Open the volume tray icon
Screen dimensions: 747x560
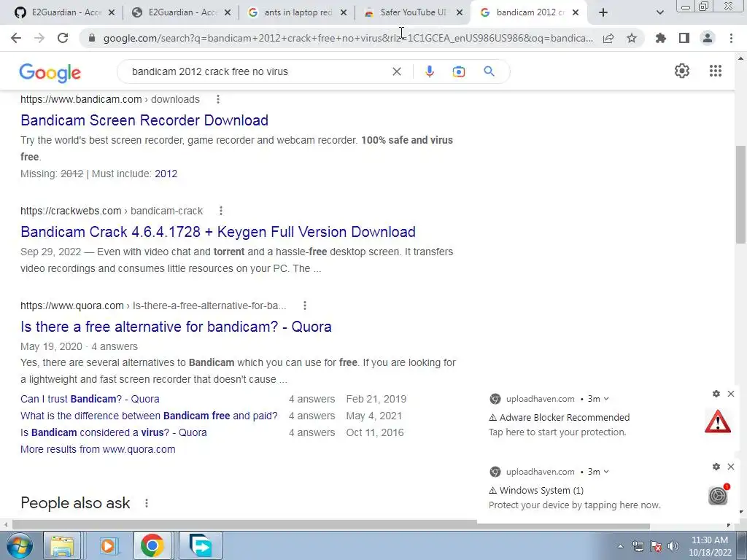click(673, 546)
